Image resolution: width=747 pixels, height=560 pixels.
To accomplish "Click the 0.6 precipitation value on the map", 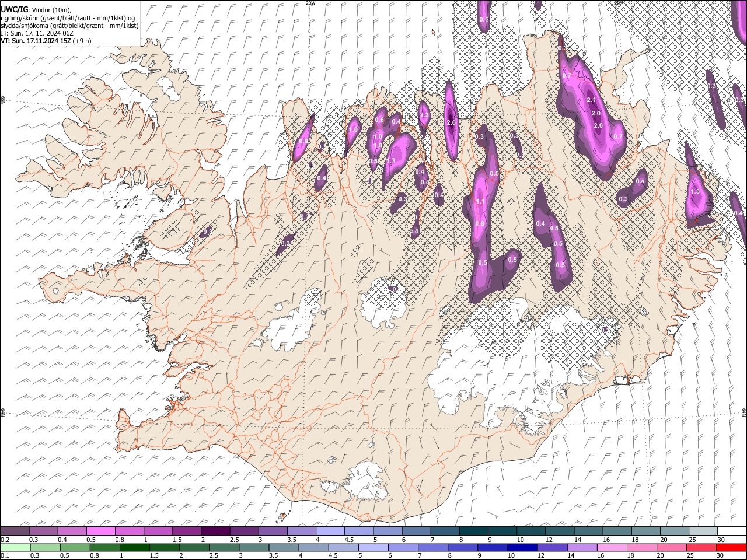I will click(x=379, y=120).
